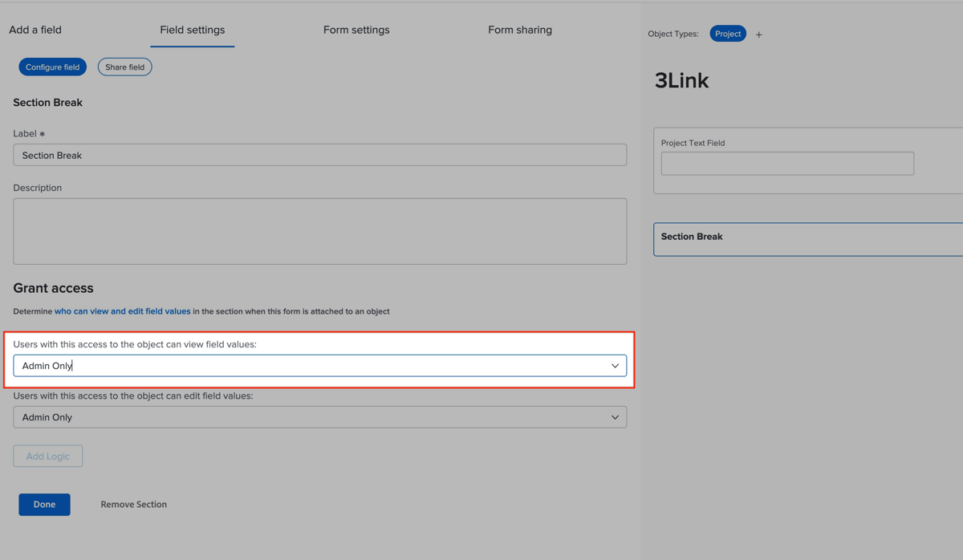Expand the edit access Admin Only dropdown

[x=321, y=416]
